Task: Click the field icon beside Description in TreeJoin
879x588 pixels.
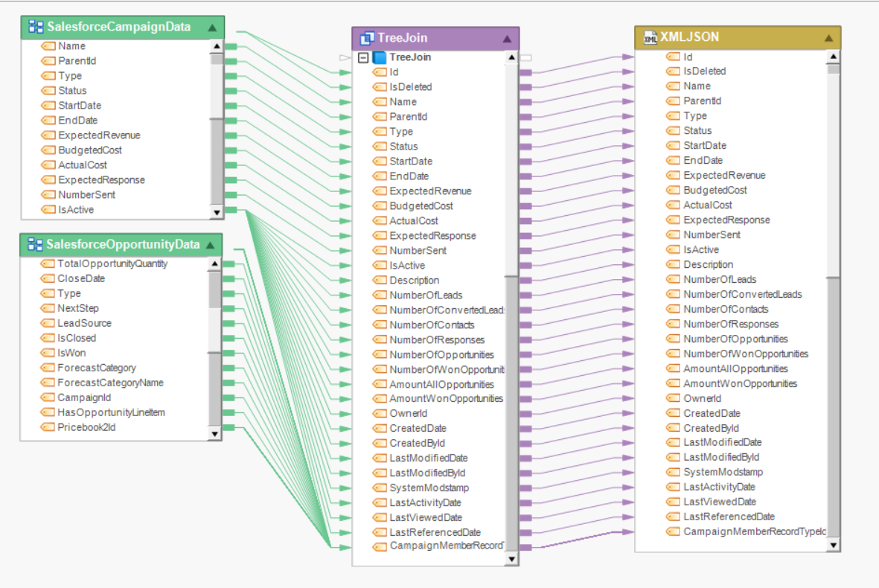Action: click(379, 281)
